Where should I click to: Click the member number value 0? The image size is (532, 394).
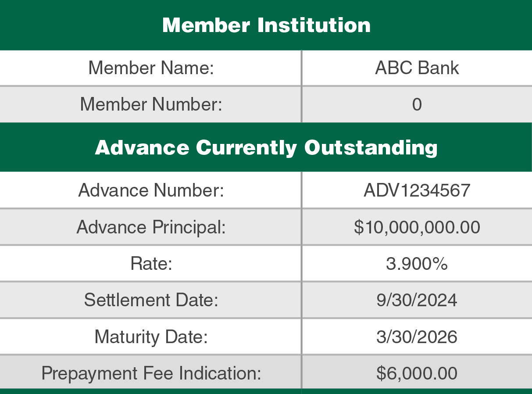coord(417,104)
